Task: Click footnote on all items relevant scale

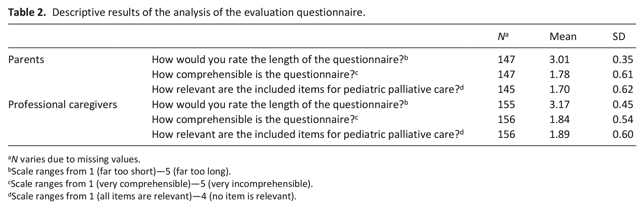Action: (152, 197)
